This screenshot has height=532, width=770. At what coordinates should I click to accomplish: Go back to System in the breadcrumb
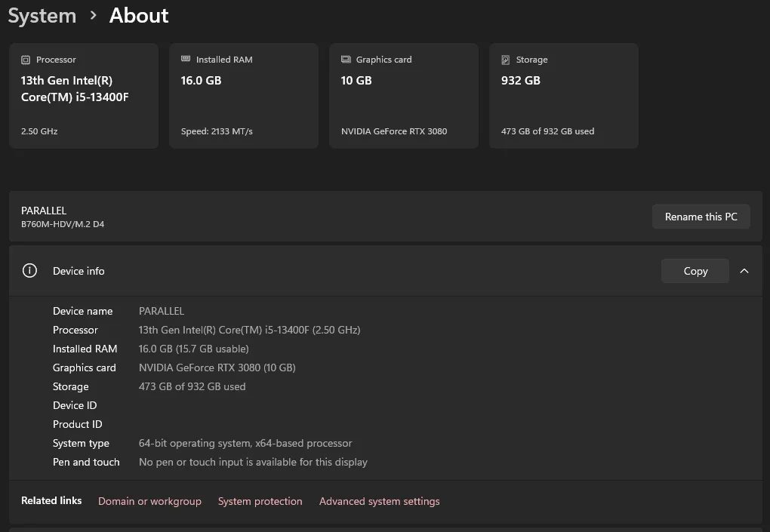pyautogui.click(x=42, y=16)
